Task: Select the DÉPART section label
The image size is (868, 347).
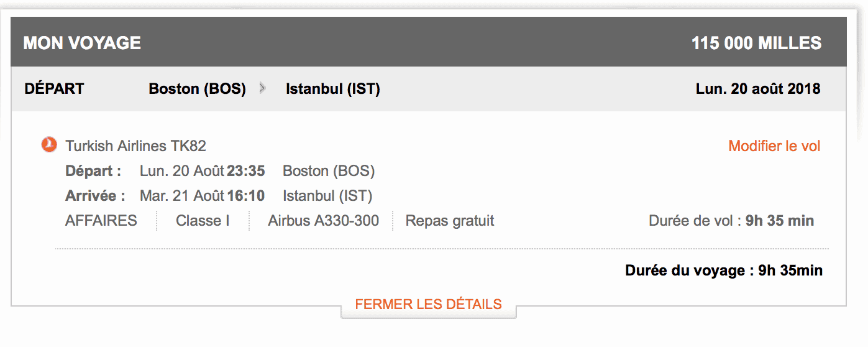Action: 54,89
